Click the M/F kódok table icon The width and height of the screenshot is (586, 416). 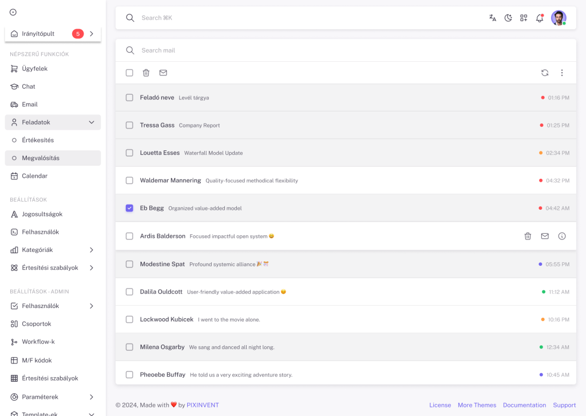click(14, 360)
